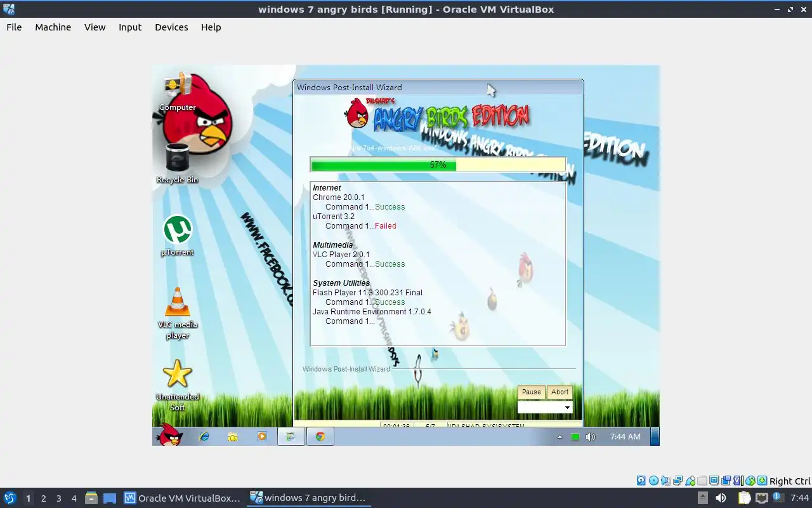Click VirtualBox USB devices indicator

pos(690,481)
